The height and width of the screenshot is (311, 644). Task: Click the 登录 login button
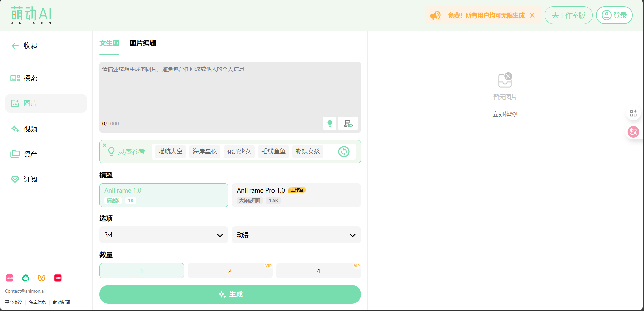coord(614,15)
